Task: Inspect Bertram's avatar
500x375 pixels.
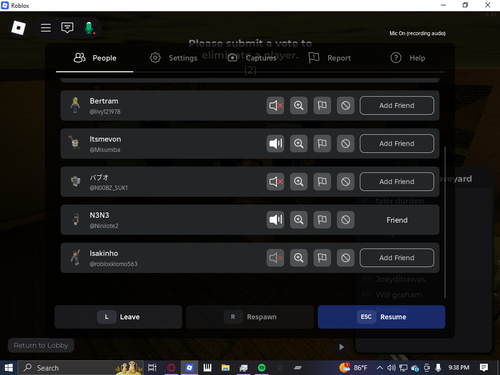Action: click(299, 106)
